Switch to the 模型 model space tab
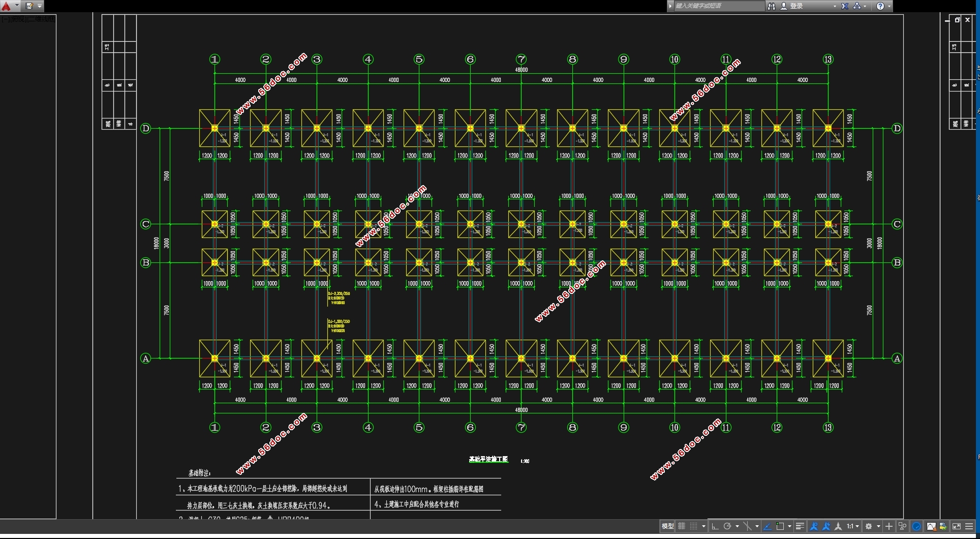This screenshot has width=980, height=539. pos(667,526)
